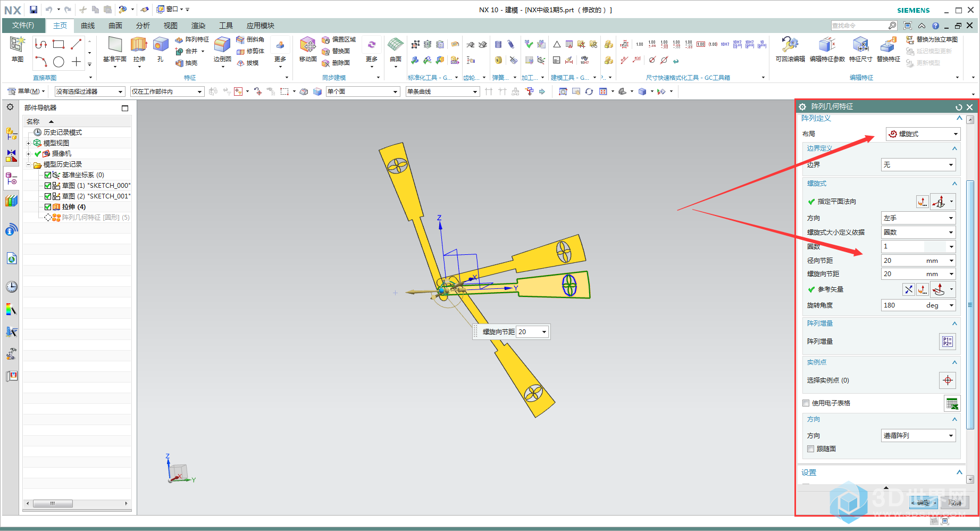This screenshot has height=531, width=980.
Task: Click Offset Region (偏置区域) tool
Action: 339,39
